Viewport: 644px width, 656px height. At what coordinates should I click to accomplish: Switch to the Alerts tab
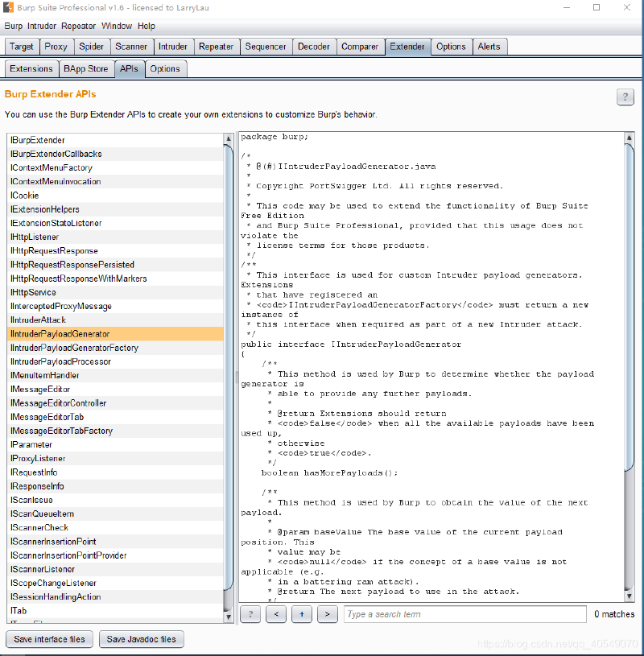[x=489, y=47]
